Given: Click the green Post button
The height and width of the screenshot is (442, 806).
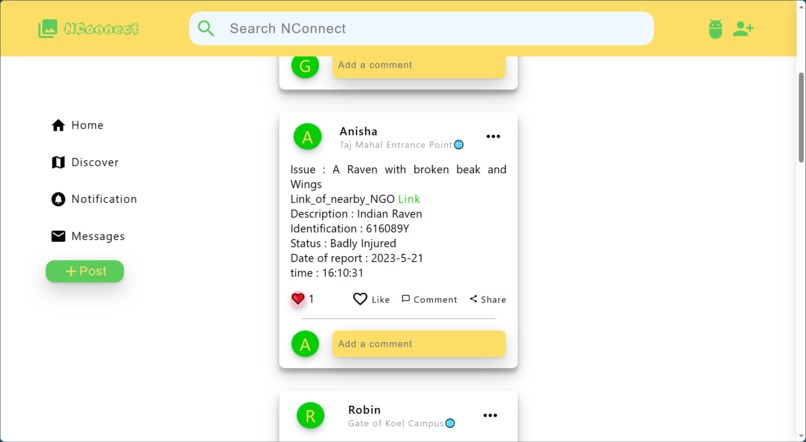Looking at the screenshot, I should 85,271.
